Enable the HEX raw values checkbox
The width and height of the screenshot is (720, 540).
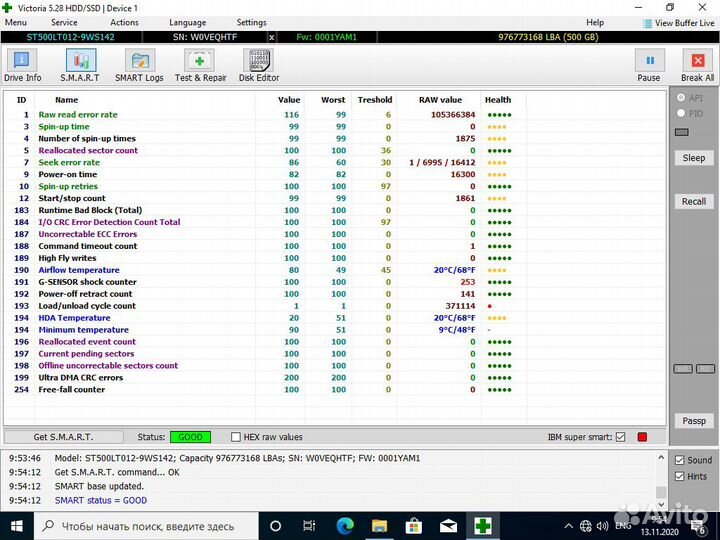point(236,437)
